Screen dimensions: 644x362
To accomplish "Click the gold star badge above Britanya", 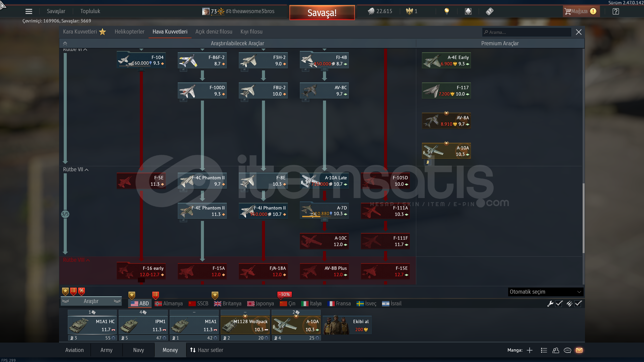I will 215,295.
